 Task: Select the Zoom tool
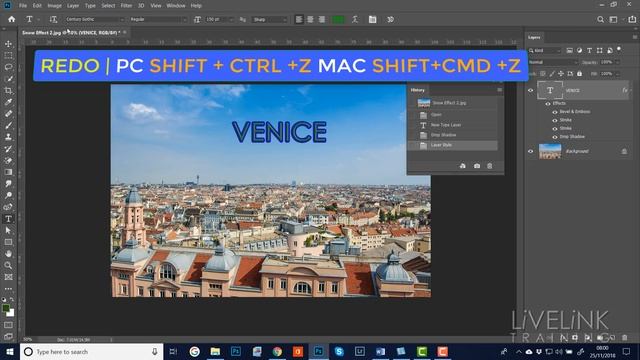[x=8, y=265]
